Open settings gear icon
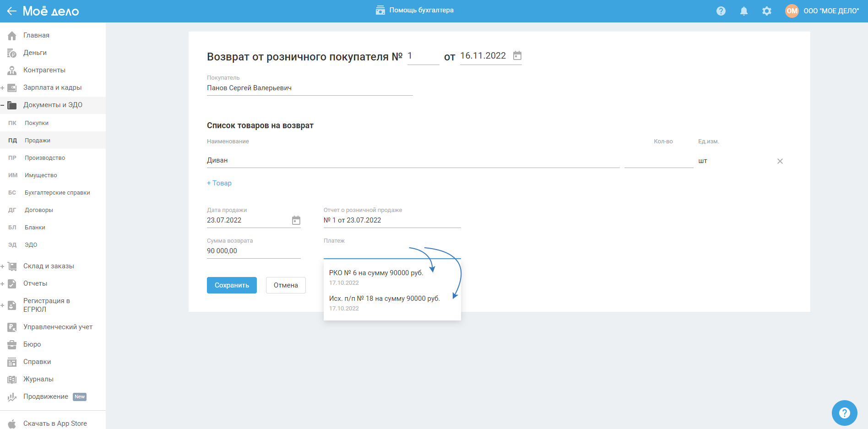 click(x=767, y=11)
